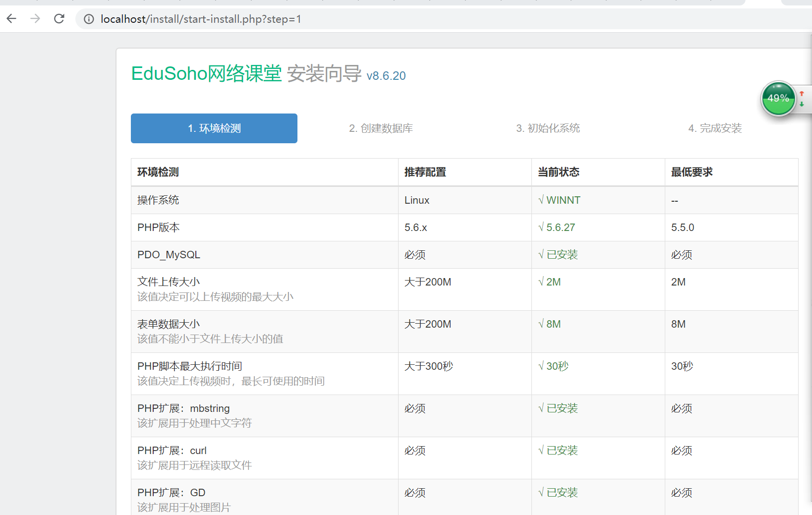Select the "文件上传大小" row label
Image resolution: width=812 pixels, height=515 pixels.
[x=169, y=282]
